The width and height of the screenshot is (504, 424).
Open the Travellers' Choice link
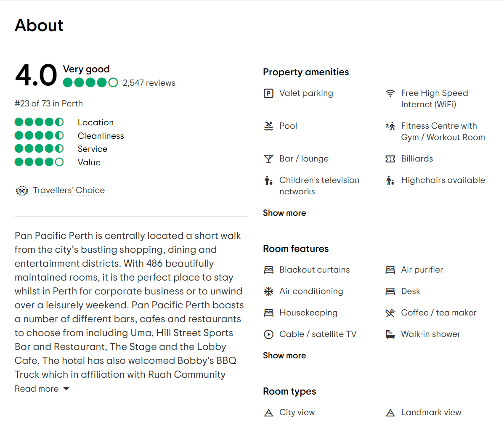coord(69,190)
